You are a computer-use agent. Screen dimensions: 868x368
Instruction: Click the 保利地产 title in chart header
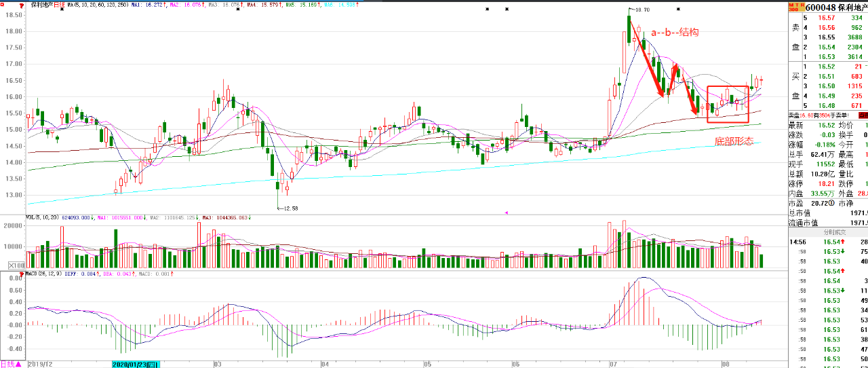41,4
